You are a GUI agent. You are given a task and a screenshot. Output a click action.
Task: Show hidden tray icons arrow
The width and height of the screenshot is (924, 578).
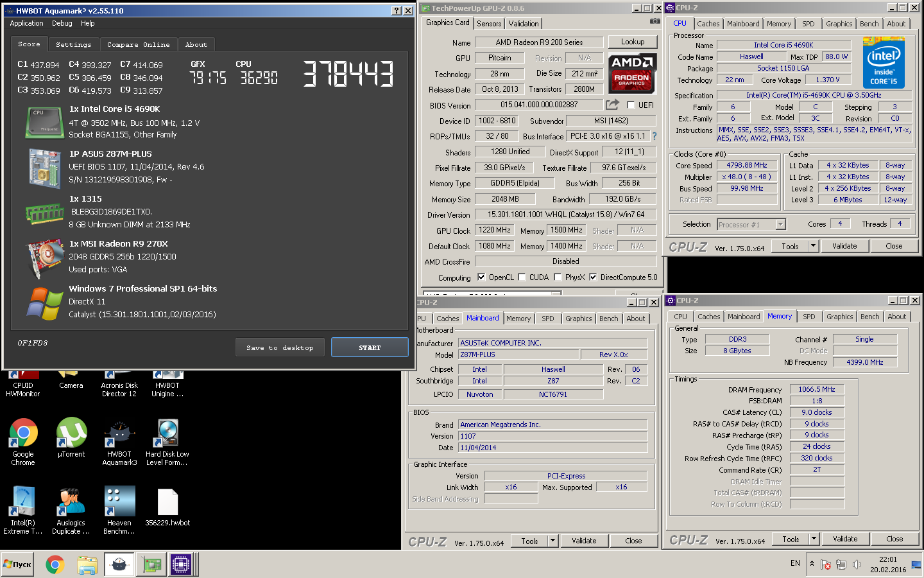[812, 564]
